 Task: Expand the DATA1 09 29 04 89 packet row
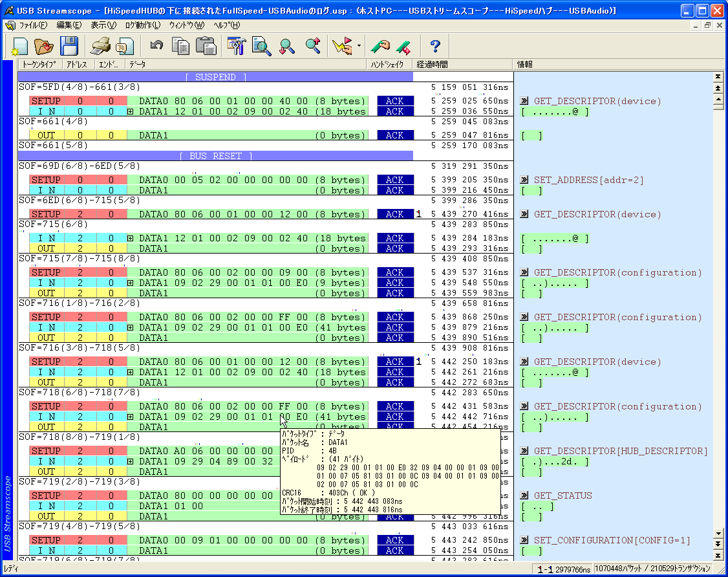(x=131, y=461)
